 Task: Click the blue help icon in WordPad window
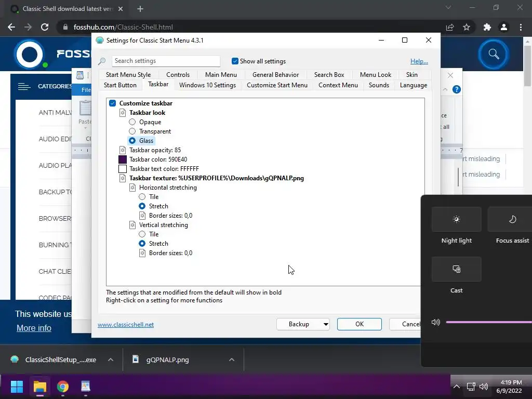456,89
